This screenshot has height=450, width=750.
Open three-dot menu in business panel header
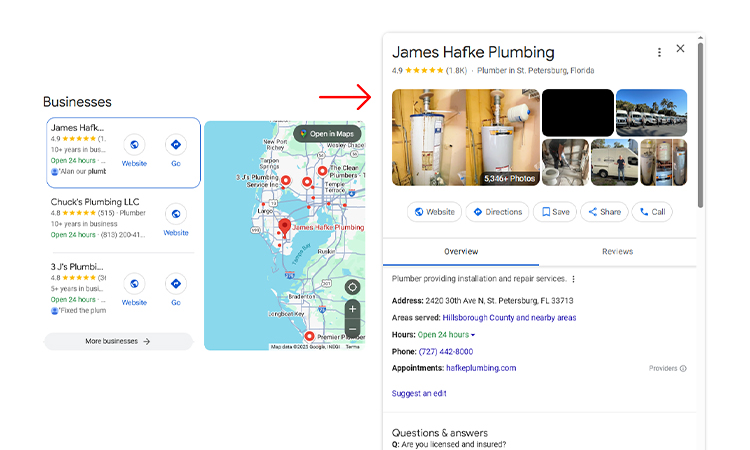[x=659, y=52]
